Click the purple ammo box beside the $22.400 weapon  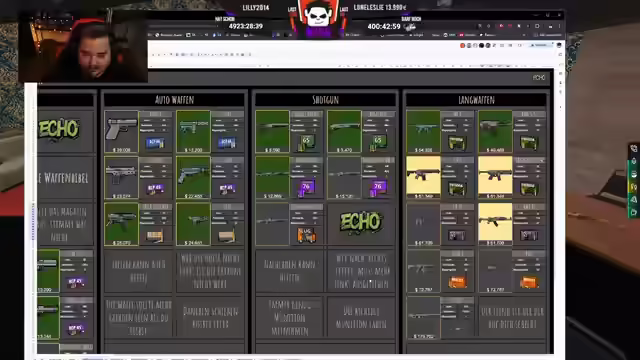point(227,189)
